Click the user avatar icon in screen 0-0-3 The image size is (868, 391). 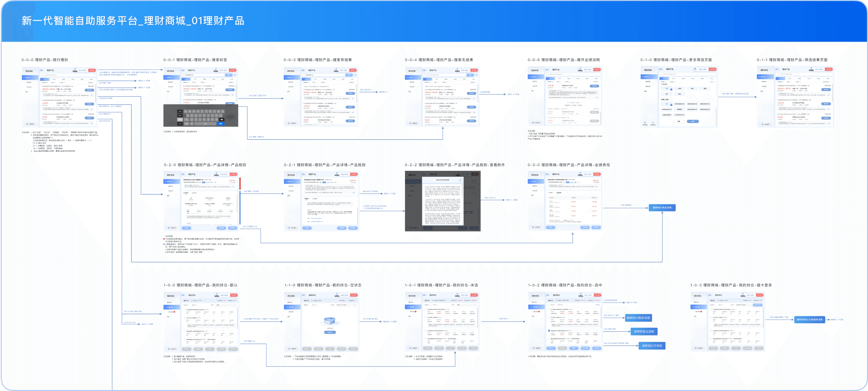(336, 70)
